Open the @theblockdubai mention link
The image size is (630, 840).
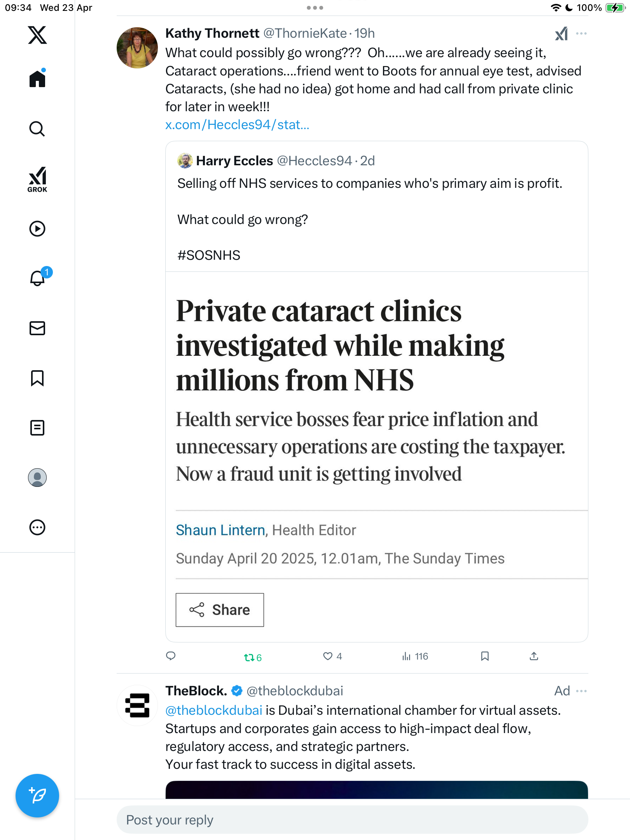coord(213,710)
